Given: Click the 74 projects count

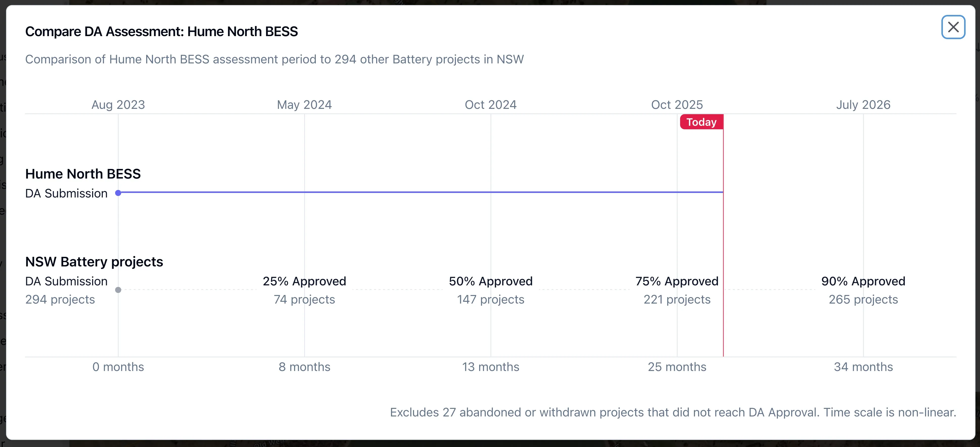Looking at the screenshot, I should coord(304,300).
